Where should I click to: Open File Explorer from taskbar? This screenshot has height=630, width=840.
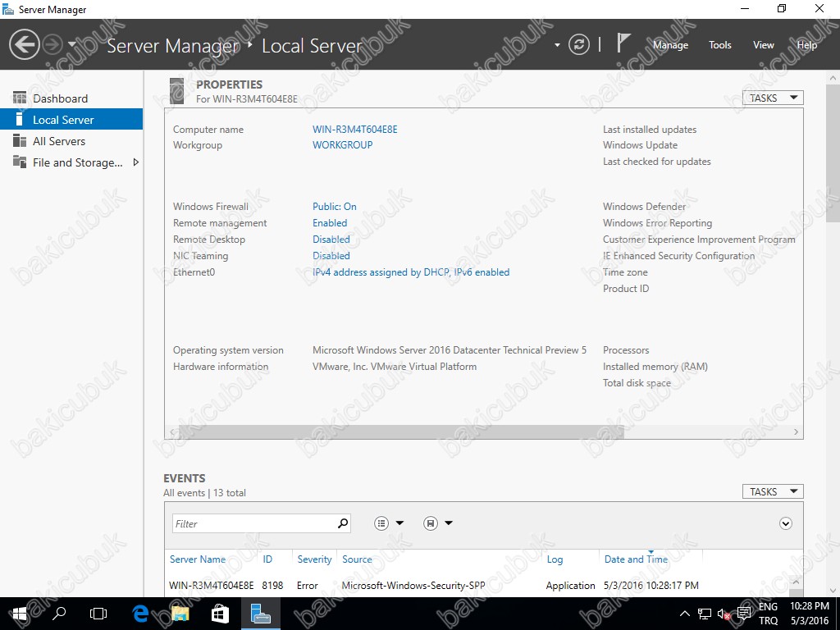coord(180,614)
